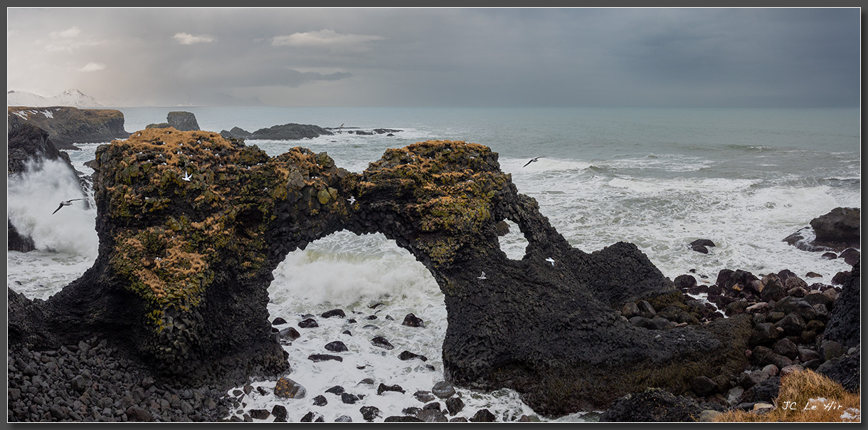Viewport: 868px width, 430px height.
Task: Click the white wave spray on the left
Action: (x=46, y=206)
